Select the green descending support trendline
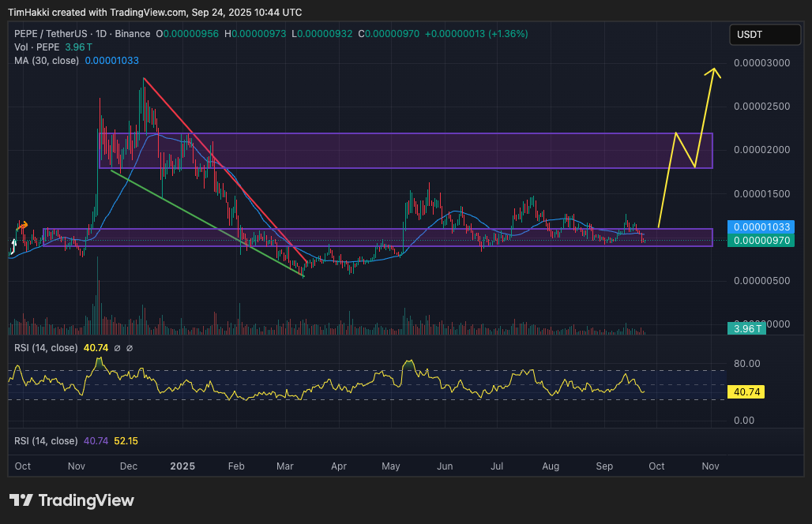 click(208, 224)
